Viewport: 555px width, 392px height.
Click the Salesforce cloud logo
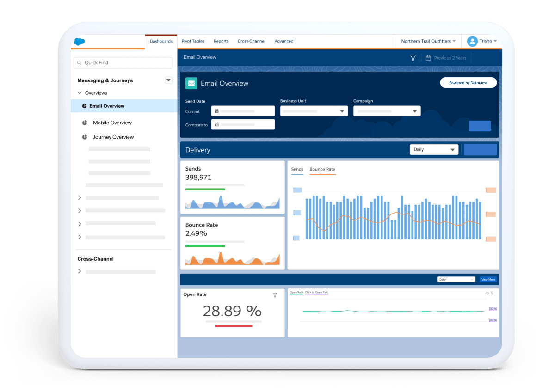tap(79, 42)
